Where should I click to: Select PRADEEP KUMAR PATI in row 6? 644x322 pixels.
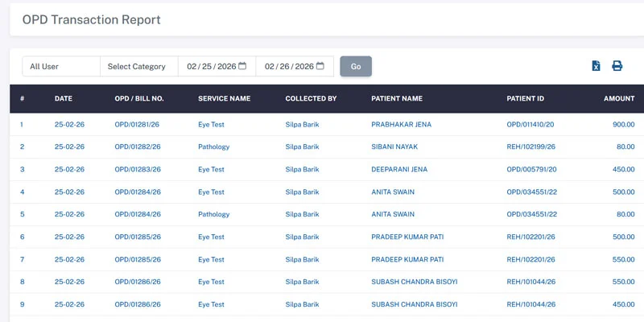(x=407, y=237)
